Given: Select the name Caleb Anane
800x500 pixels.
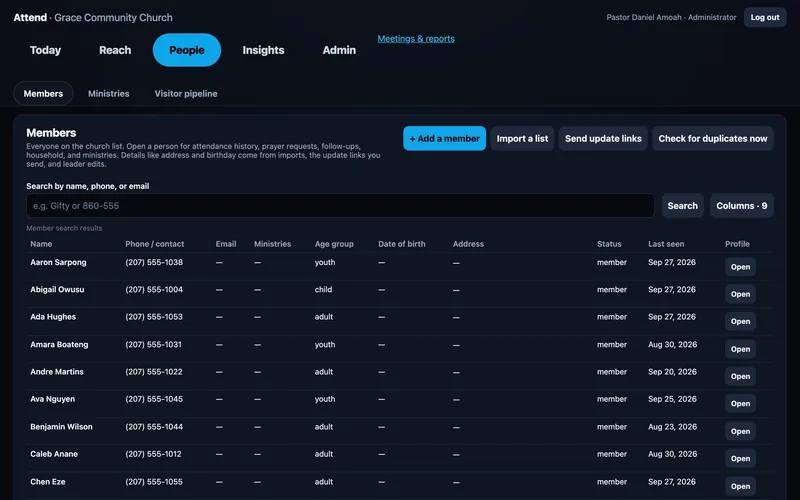Looking at the screenshot, I should [x=54, y=454].
